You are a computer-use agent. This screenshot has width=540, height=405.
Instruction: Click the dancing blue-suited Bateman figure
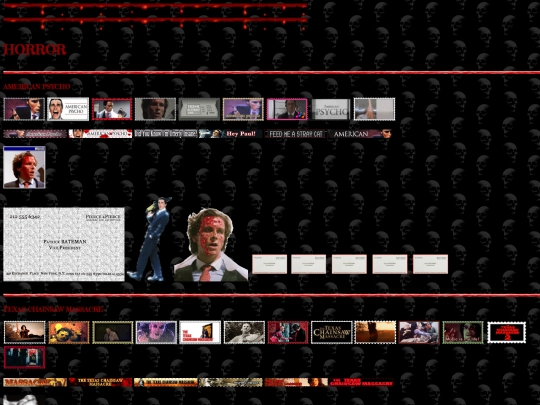click(149, 239)
